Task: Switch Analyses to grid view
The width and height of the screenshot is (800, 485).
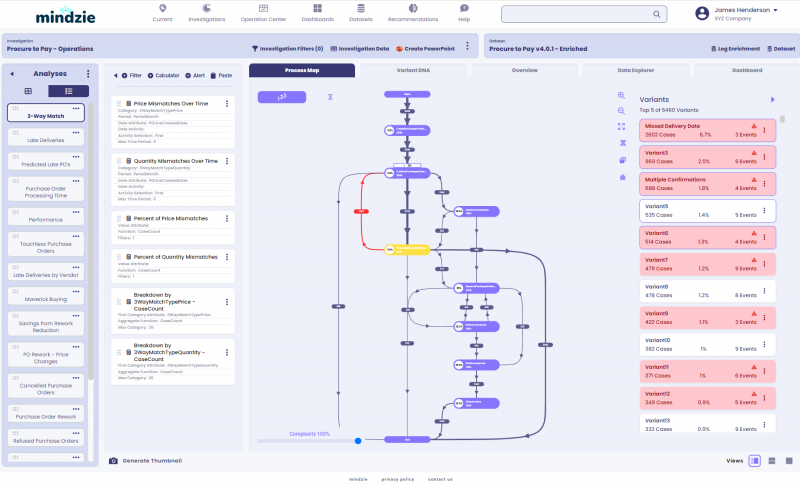Action: point(28,91)
